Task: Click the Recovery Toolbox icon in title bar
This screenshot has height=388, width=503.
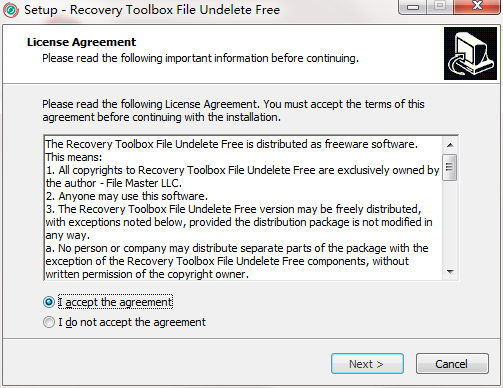Action: pos(11,10)
